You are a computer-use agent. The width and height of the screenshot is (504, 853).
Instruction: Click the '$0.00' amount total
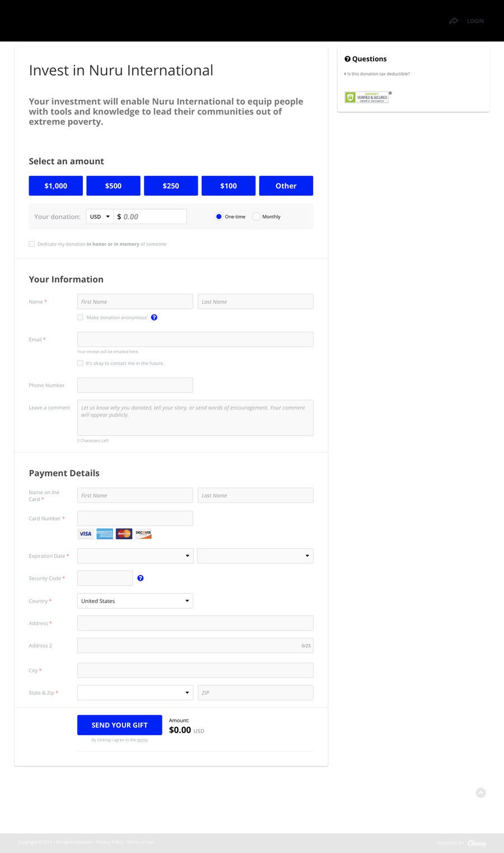[x=180, y=730]
